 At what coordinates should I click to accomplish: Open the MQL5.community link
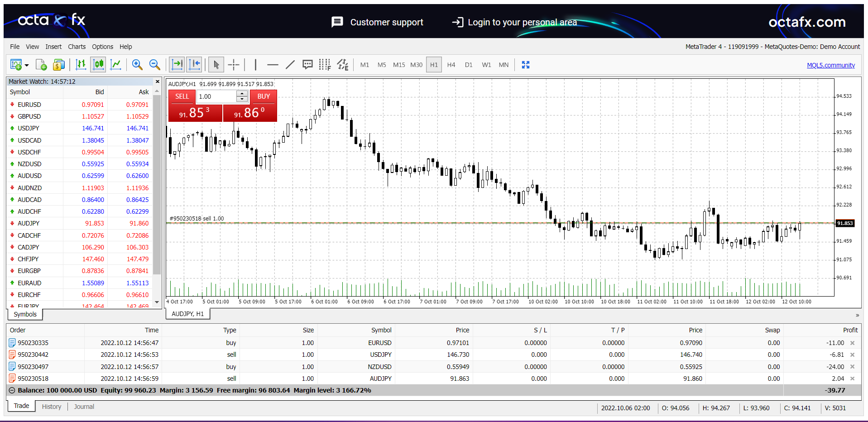point(830,65)
